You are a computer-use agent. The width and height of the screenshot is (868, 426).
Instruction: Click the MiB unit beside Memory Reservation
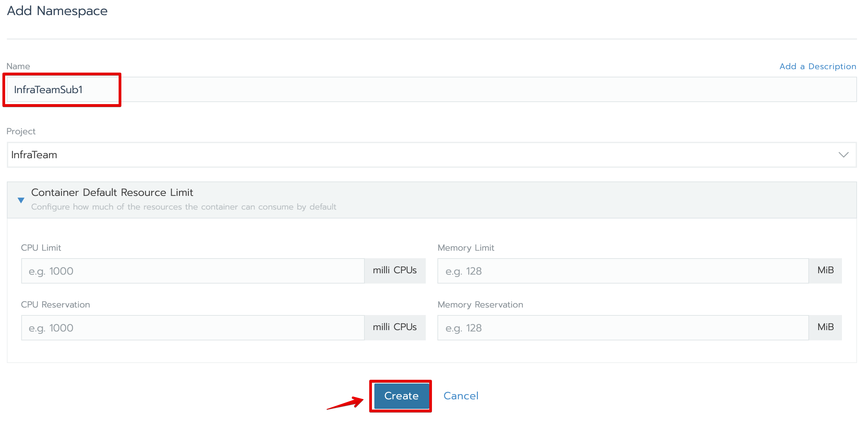825,327
